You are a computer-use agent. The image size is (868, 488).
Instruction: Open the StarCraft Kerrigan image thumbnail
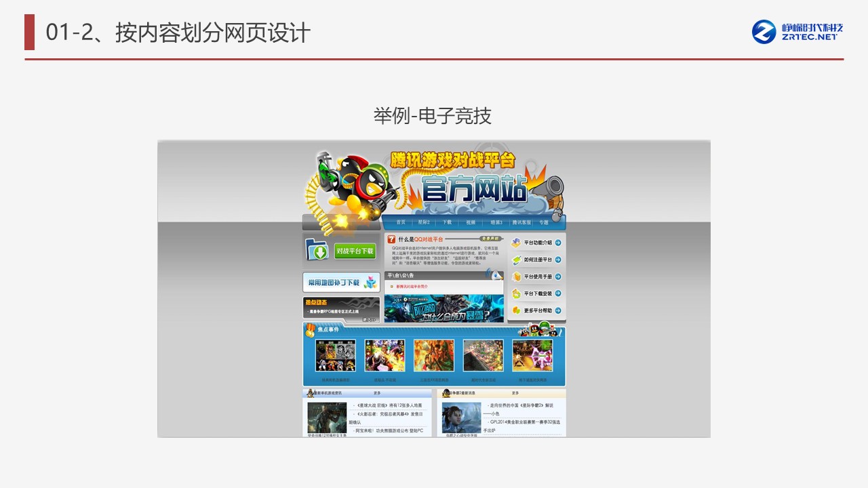462,418
